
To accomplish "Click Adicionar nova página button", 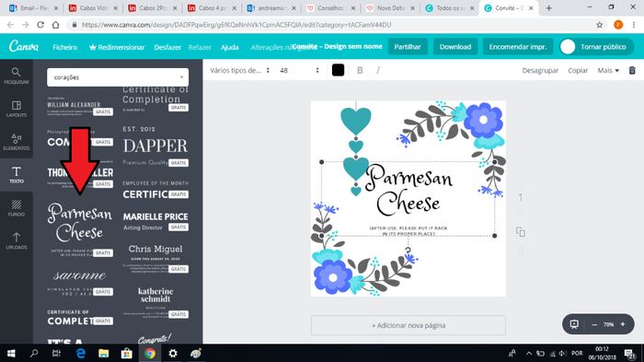I will point(408,325).
